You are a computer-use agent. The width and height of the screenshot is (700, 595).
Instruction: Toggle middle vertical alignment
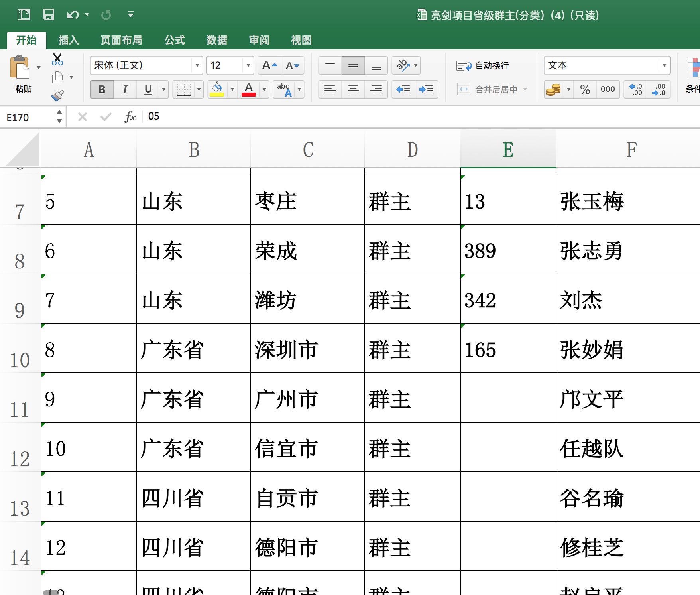(353, 65)
